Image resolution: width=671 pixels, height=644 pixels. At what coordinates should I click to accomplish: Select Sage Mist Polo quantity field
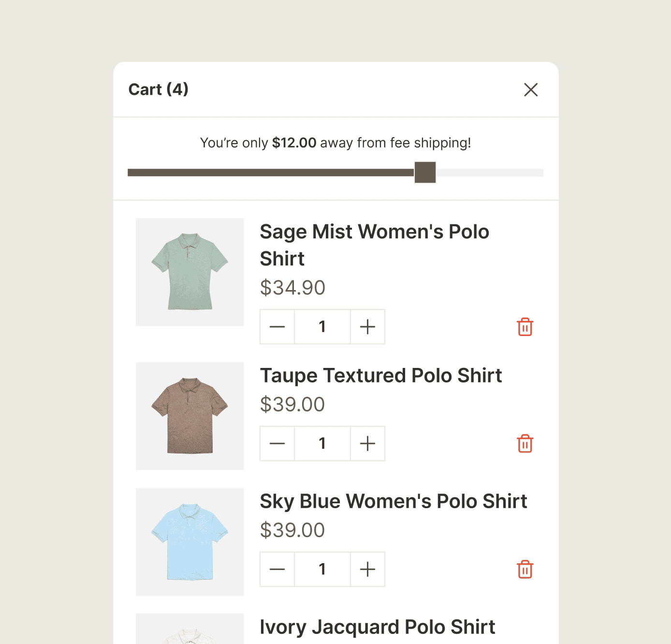[322, 327]
